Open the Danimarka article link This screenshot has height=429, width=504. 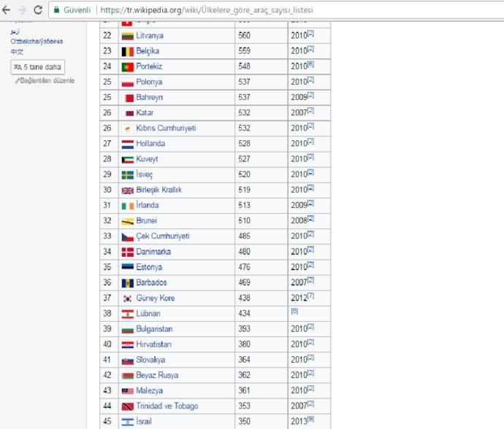point(153,252)
